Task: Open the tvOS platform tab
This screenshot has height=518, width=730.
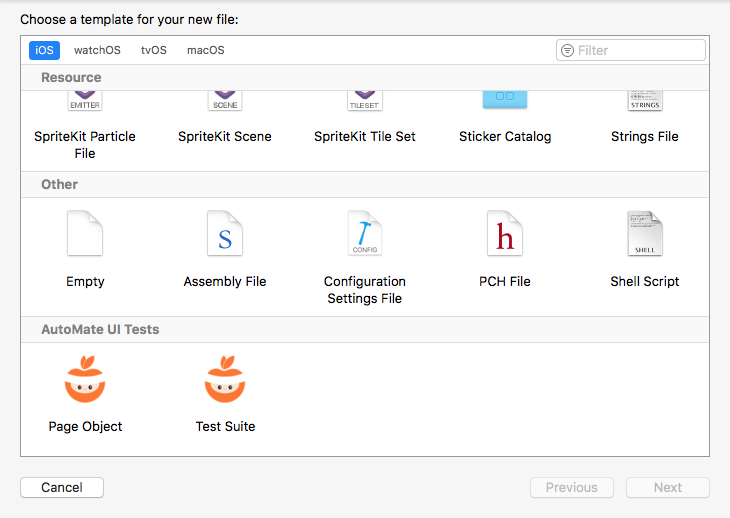Action: click(x=154, y=50)
